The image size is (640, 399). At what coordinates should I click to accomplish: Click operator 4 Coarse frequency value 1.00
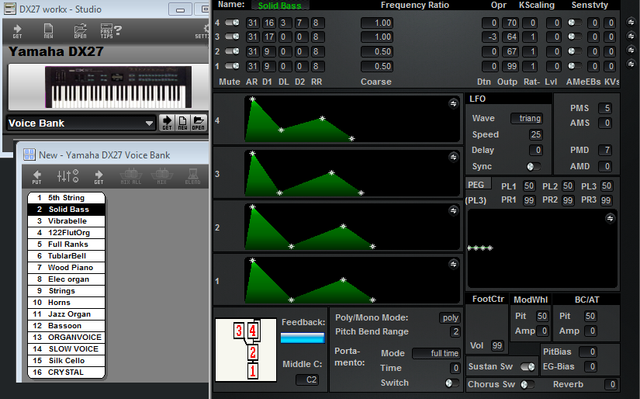[377, 23]
